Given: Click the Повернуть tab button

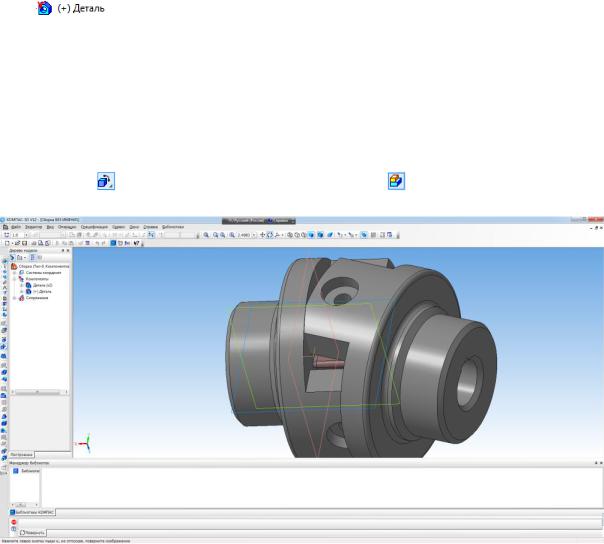Looking at the screenshot, I should 33,532.
